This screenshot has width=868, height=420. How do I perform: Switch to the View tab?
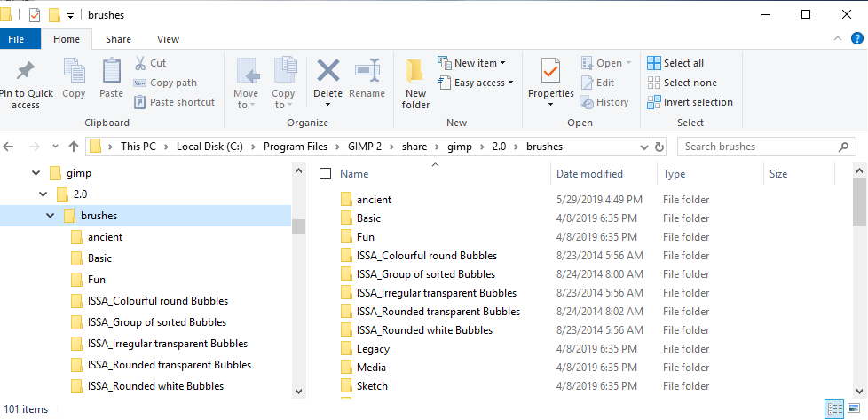point(168,39)
